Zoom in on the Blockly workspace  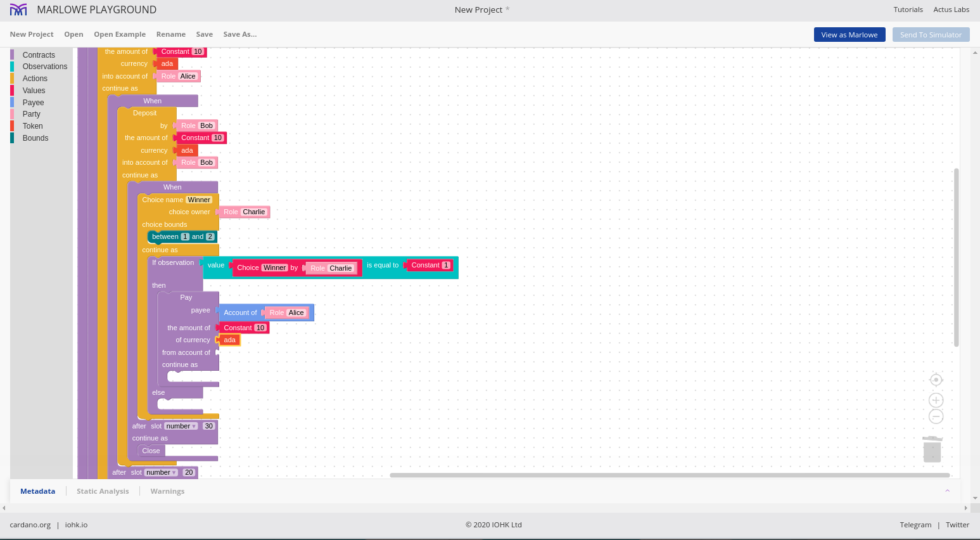coord(936,400)
